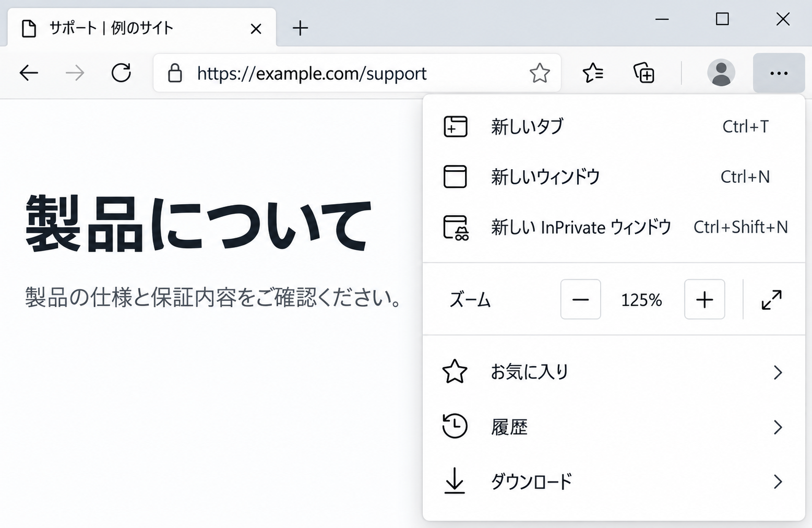Open the Collections toolbar icon

[644, 73]
